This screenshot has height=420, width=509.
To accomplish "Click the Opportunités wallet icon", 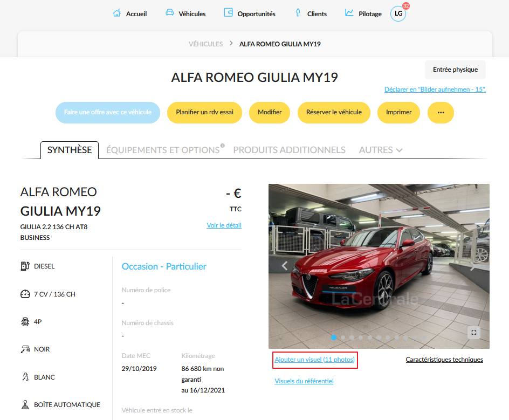I will coord(229,12).
